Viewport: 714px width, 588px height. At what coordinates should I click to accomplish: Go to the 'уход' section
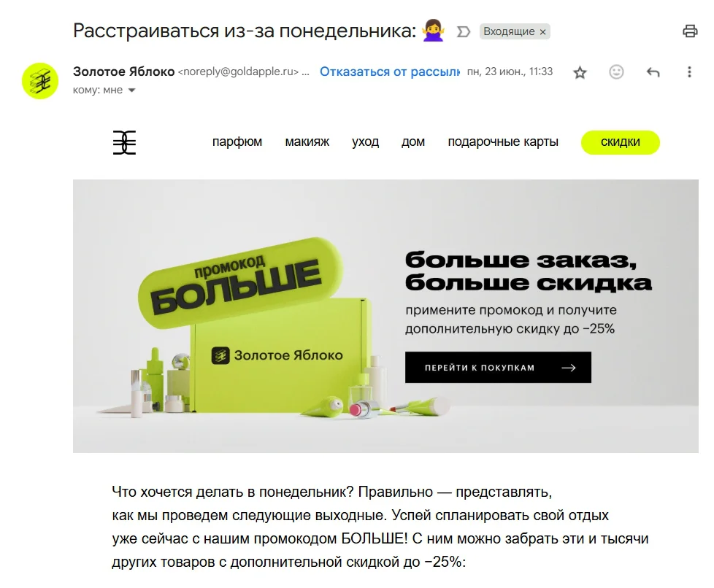(365, 142)
